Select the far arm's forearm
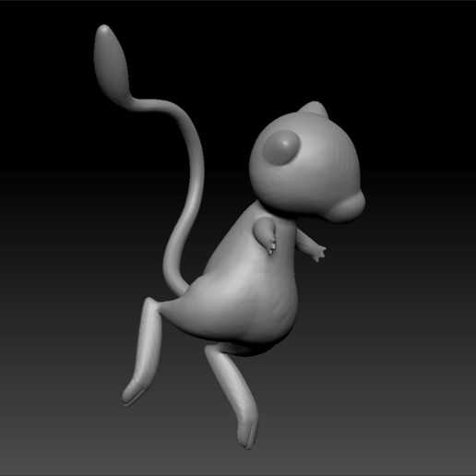The image size is (476, 476). [306, 239]
